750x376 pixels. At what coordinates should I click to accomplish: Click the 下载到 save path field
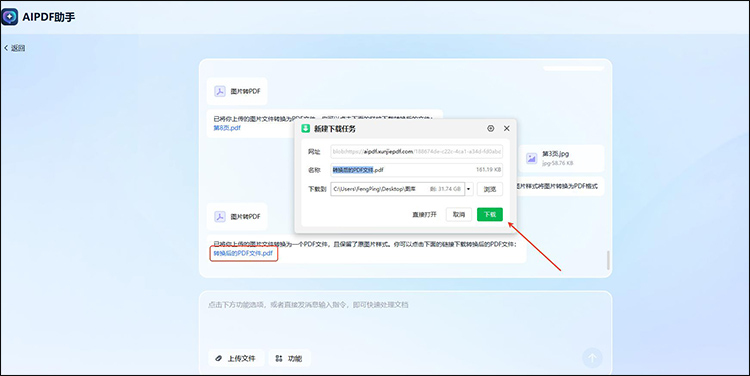[x=397, y=189]
